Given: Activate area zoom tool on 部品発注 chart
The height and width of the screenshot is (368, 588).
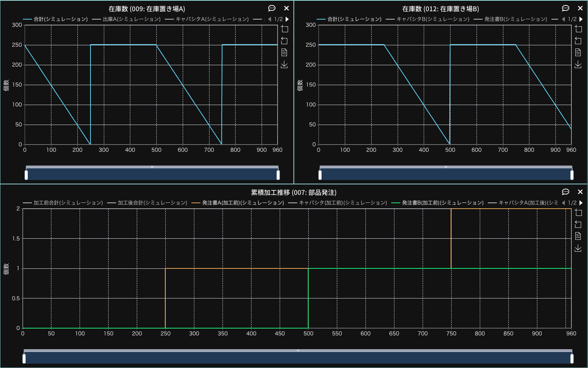Looking at the screenshot, I should 578,213.
